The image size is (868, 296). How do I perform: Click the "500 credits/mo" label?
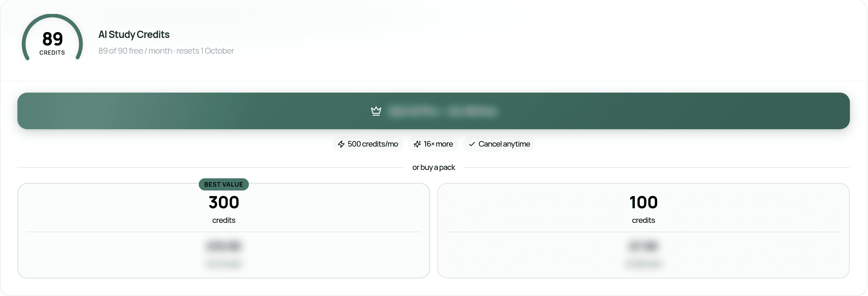[373, 144]
